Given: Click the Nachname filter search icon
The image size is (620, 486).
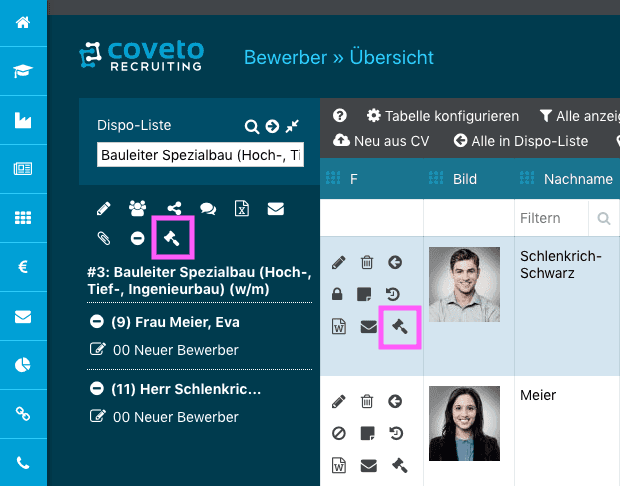Looking at the screenshot, I should 603,218.
